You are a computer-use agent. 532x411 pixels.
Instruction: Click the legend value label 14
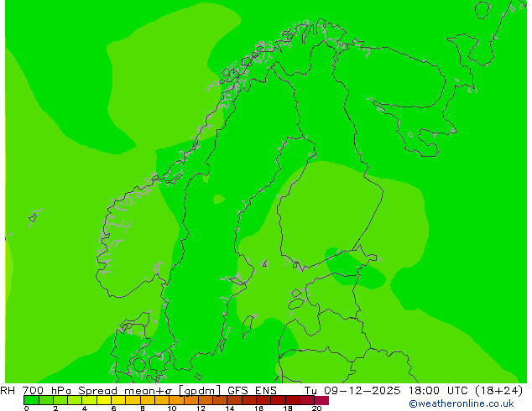coord(230,408)
